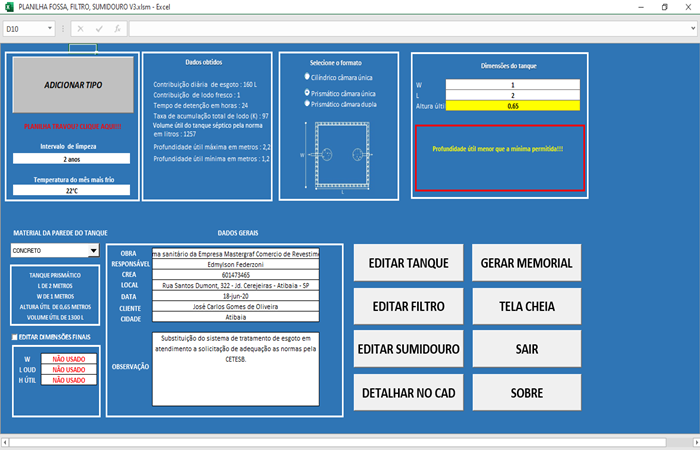Viewport: 700px width, 450px height.
Task: Expand the Name Box dropdown arrow
Action: tap(49, 29)
